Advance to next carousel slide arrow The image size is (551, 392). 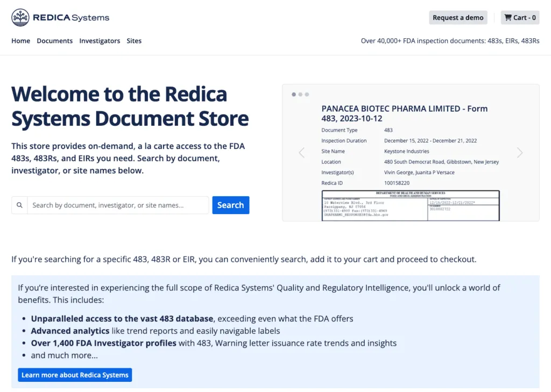point(520,153)
